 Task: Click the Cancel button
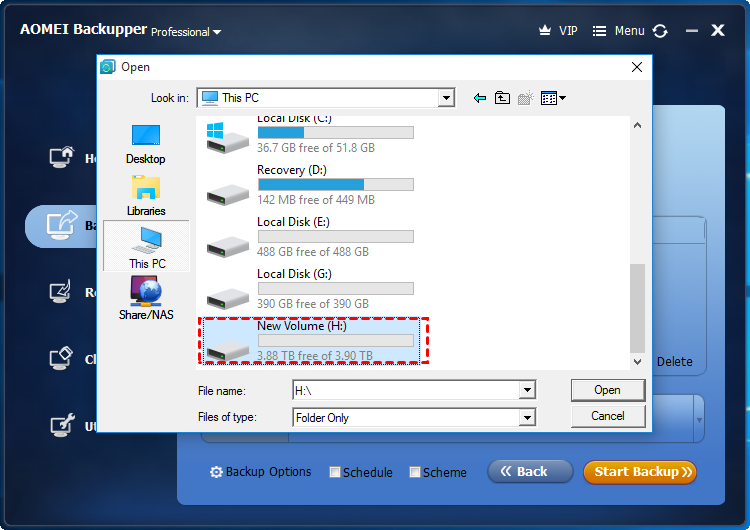click(x=607, y=416)
